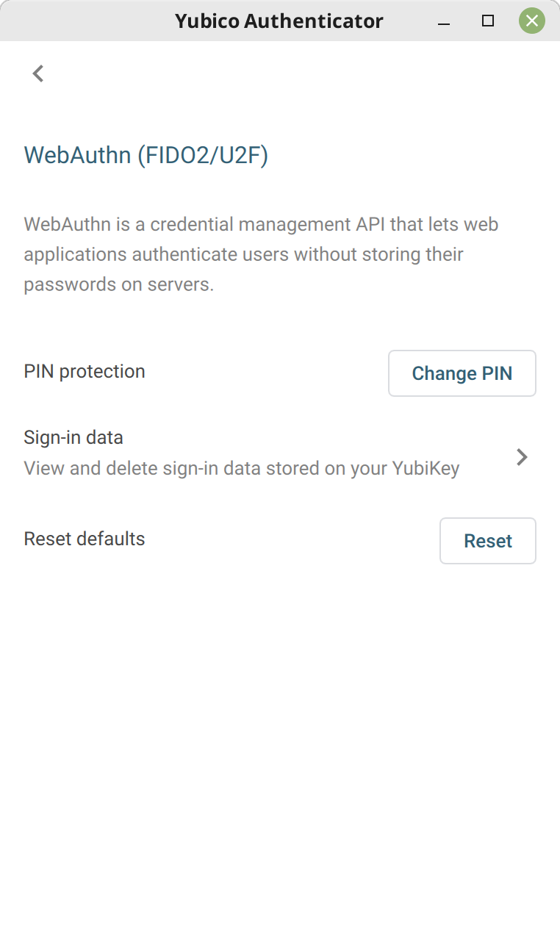Click the Yubico Authenticator title bar

(x=279, y=21)
